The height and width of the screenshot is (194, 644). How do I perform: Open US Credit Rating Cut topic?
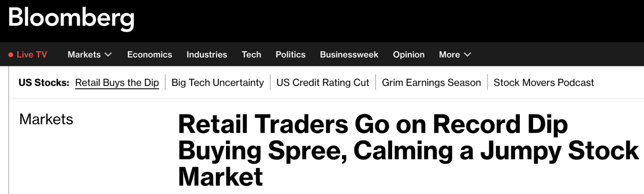click(323, 82)
